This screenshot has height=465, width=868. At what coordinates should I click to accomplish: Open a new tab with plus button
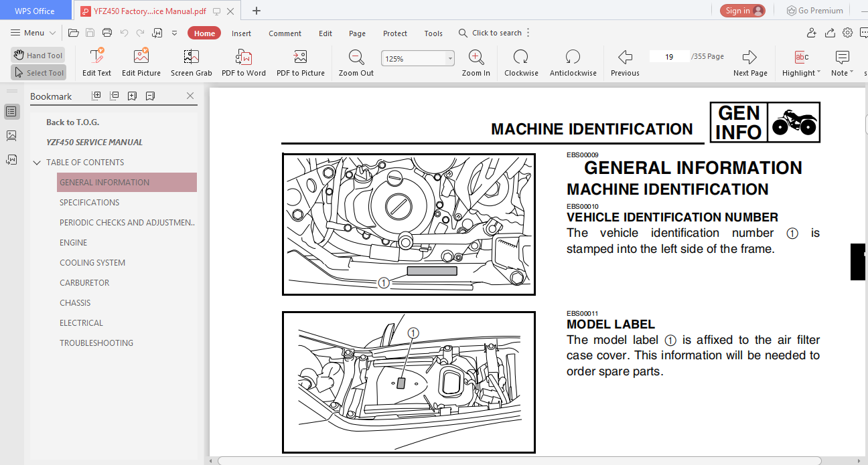point(257,11)
